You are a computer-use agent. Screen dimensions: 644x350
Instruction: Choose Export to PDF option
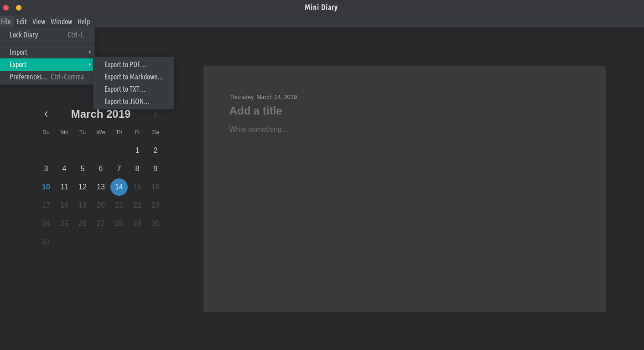(x=125, y=64)
